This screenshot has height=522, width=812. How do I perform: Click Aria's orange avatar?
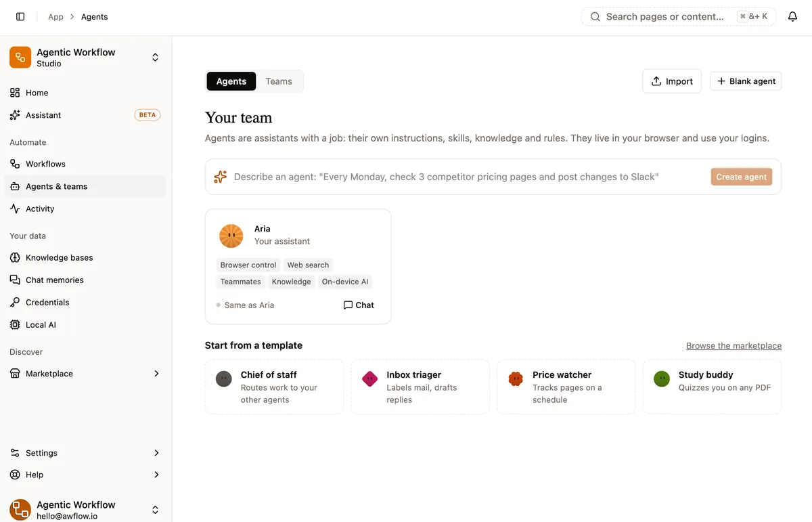click(x=231, y=236)
